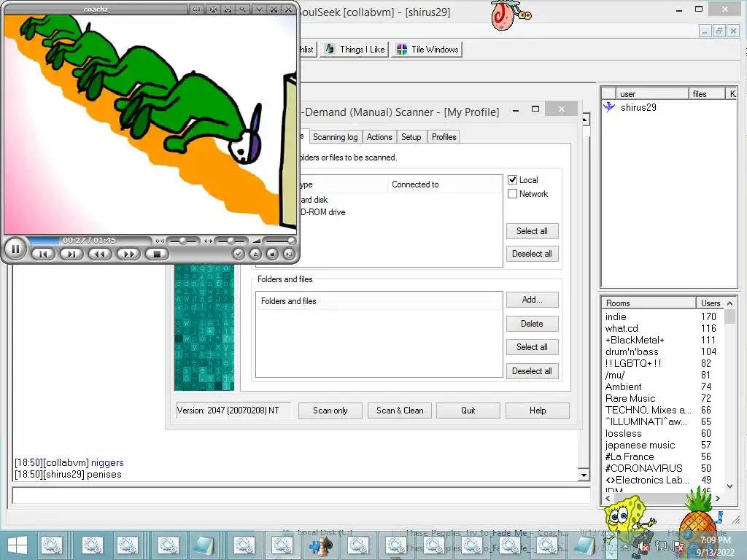Open the chevron menu in coachz title bar

tap(258, 9)
